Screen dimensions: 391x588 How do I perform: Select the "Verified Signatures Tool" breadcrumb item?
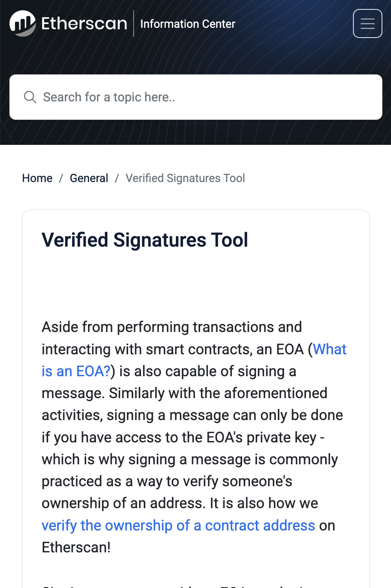[x=185, y=178]
